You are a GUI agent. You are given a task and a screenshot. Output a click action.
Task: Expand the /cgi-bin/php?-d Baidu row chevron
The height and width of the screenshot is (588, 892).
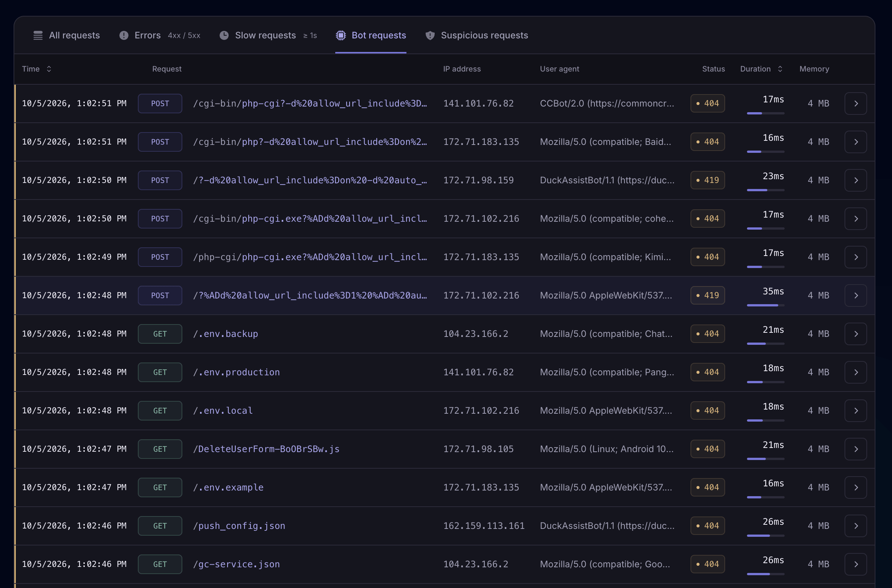856,142
